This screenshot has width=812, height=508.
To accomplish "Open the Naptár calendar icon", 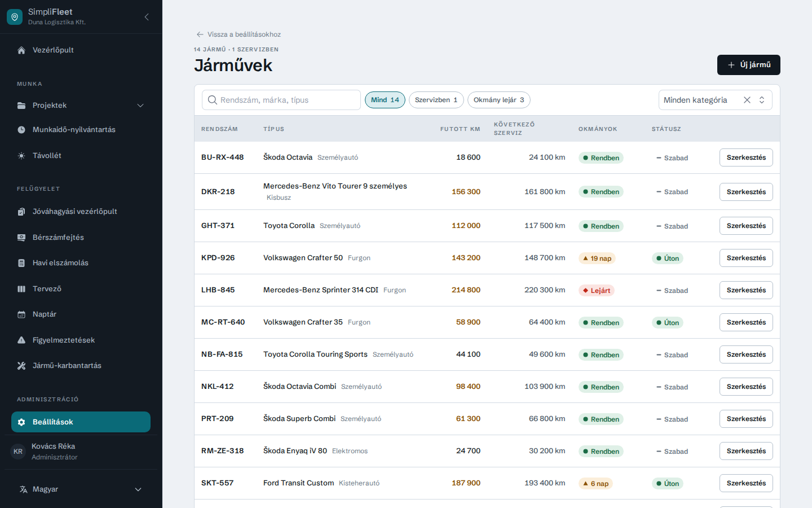I will [21, 314].
